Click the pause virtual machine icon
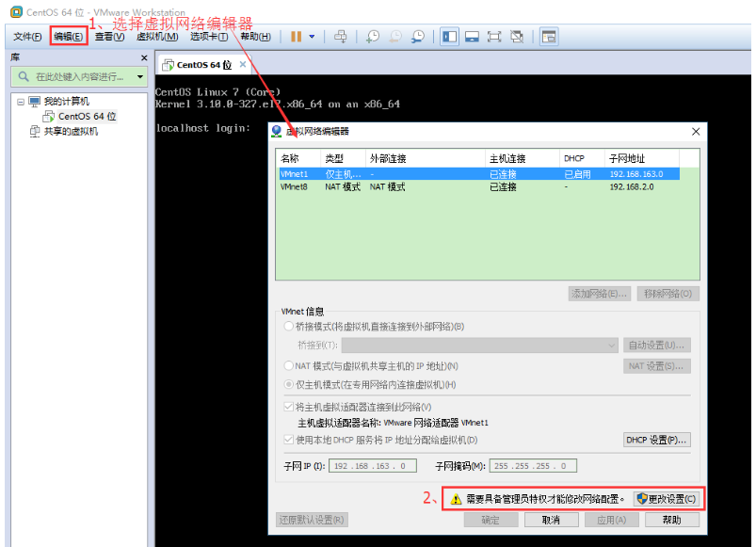This screenshot has height=547, width=756. point(296,37)
